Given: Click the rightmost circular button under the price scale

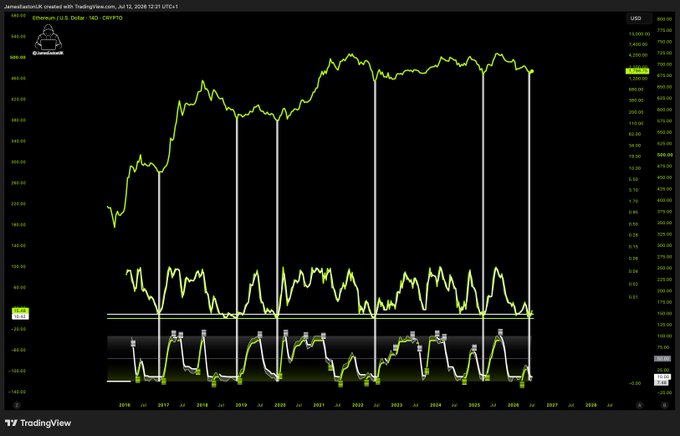Looking at the screenshot, I should pos(664,405).
